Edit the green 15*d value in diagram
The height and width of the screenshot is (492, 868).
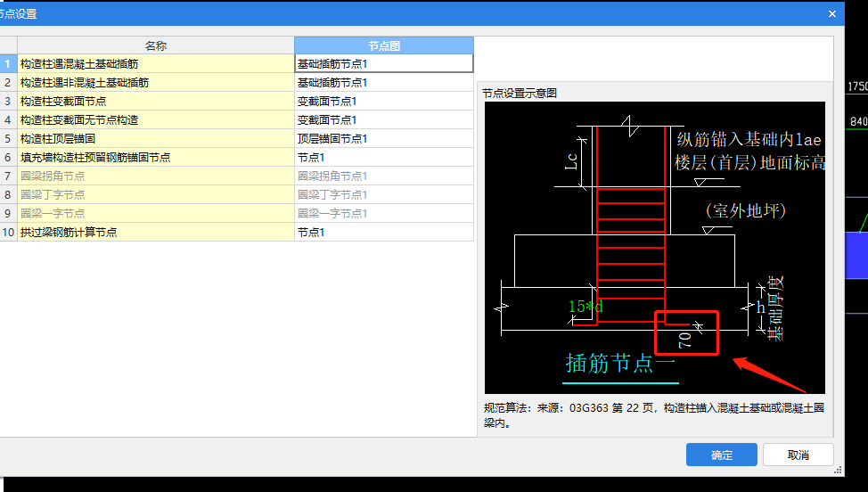click(x=585, y=306)
